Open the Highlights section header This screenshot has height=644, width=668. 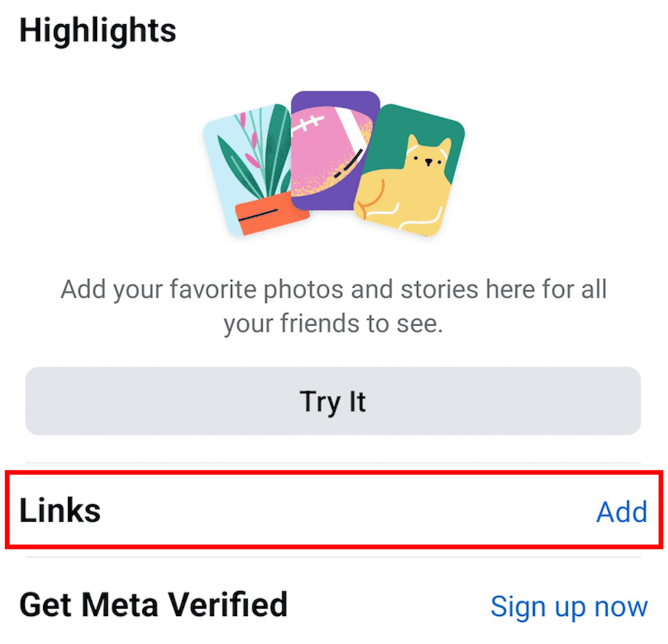tap(97, 29)
